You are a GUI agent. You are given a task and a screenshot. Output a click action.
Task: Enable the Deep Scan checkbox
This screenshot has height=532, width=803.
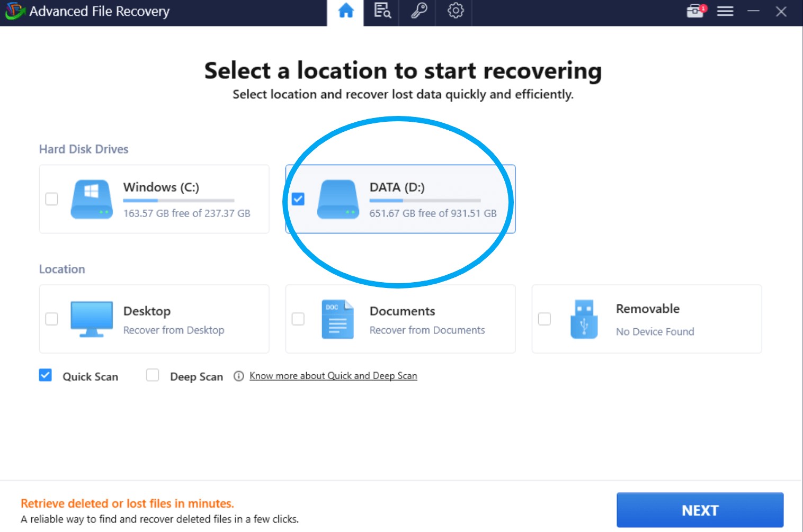click(153, 375)
